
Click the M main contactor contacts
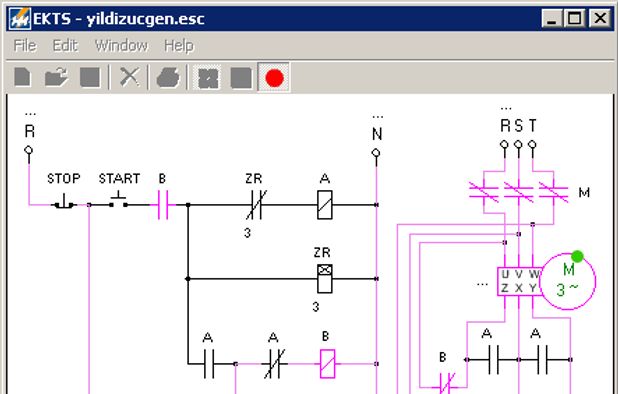[x=518, y=192]
